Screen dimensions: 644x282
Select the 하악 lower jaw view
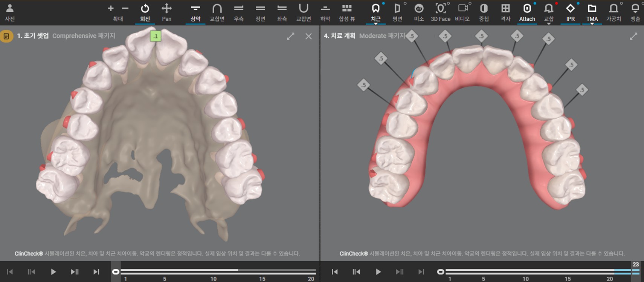click(x=325, y=12)
